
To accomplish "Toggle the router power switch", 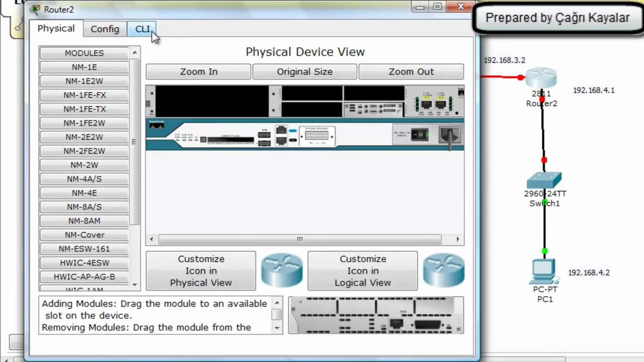I will point(420,135).
